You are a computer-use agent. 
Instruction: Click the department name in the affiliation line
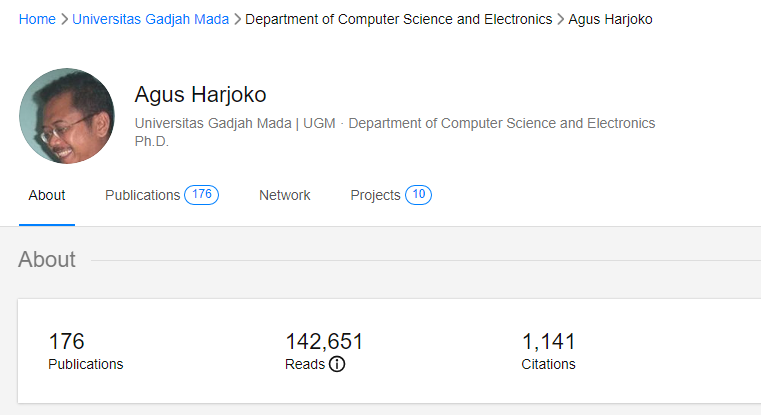point(501,123)
